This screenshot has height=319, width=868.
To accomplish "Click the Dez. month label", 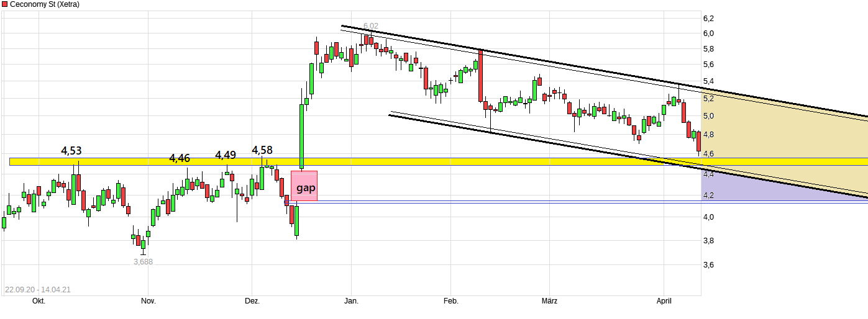I will pyautogui.click(x=252, y=301).
